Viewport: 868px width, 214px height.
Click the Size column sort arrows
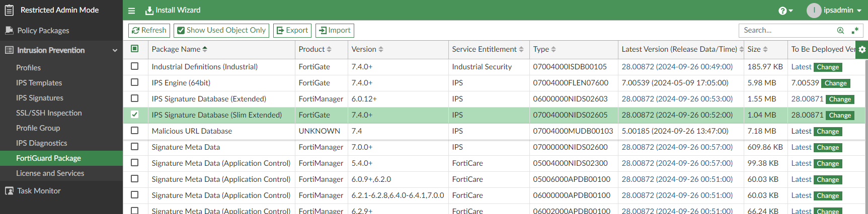765,49
